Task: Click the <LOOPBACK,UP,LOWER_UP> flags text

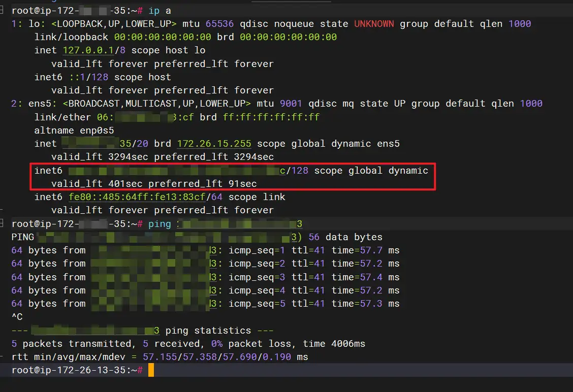Action: (114, 24)
